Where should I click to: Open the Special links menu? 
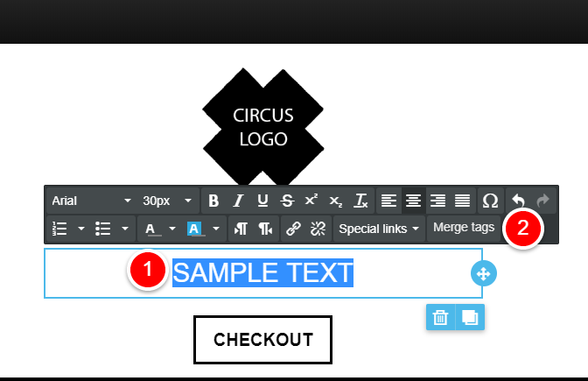pyautogui.click(x=379, y=229)
